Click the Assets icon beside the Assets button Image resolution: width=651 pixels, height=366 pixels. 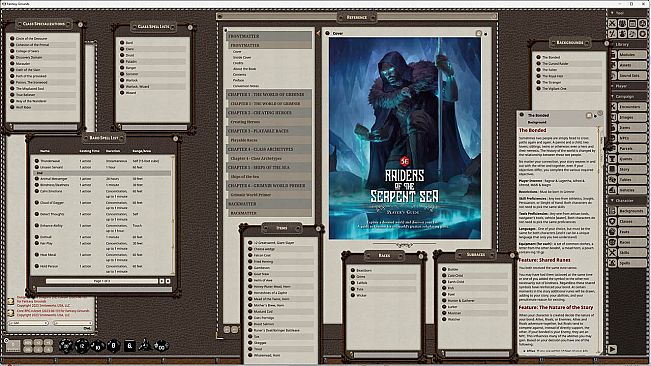coord(613,65)
